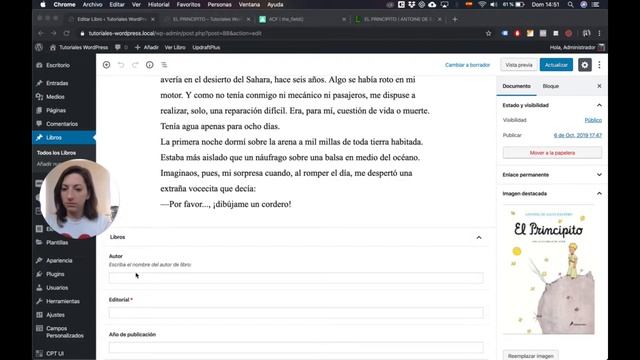
Task: Undo the last editor change
Action: (121, 65)
